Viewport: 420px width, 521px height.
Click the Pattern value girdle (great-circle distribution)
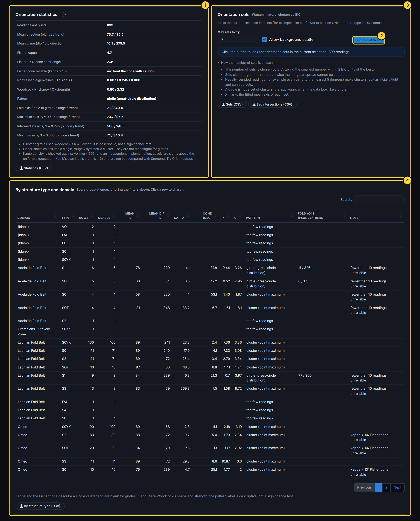point(131,98)
